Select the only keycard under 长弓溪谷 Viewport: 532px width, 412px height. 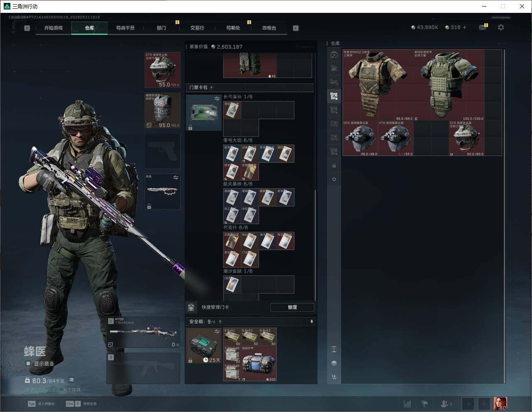point(232,110)
